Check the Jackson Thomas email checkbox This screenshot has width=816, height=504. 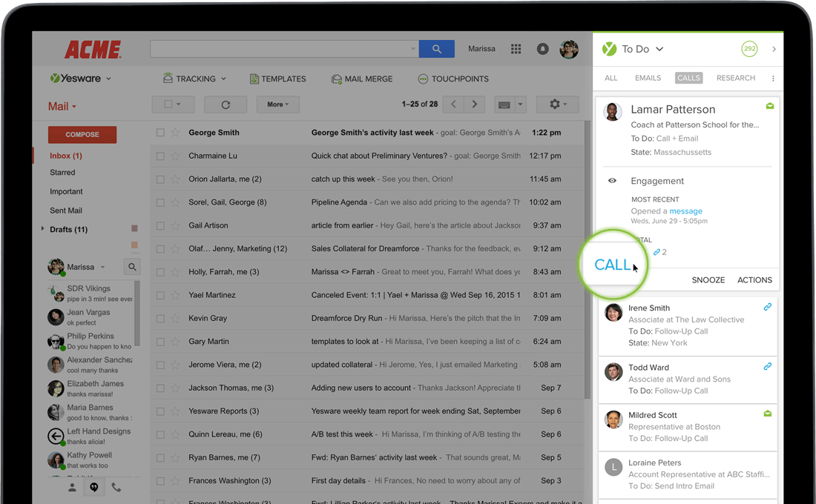click(160, 388)
